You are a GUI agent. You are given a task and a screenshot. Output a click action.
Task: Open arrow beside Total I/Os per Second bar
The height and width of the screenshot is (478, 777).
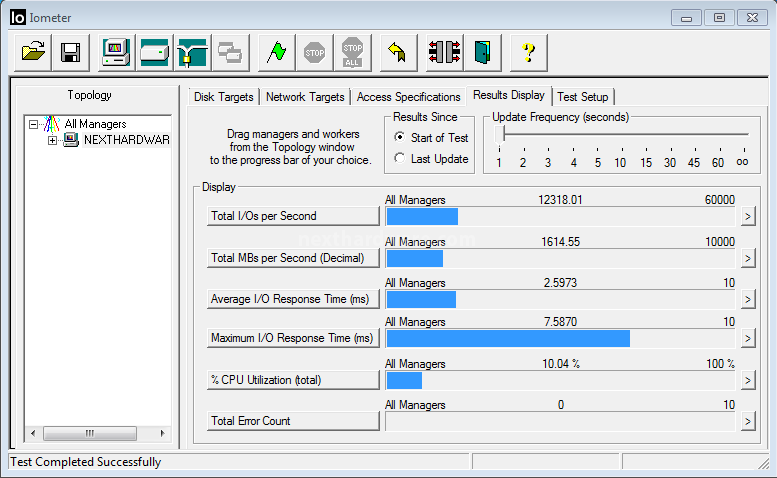click(x=748, y=216)
